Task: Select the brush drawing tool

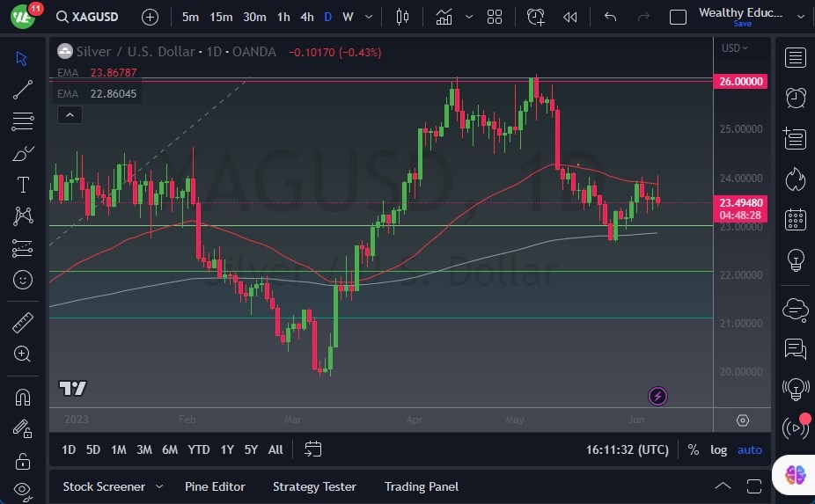Action: (22, 153)
